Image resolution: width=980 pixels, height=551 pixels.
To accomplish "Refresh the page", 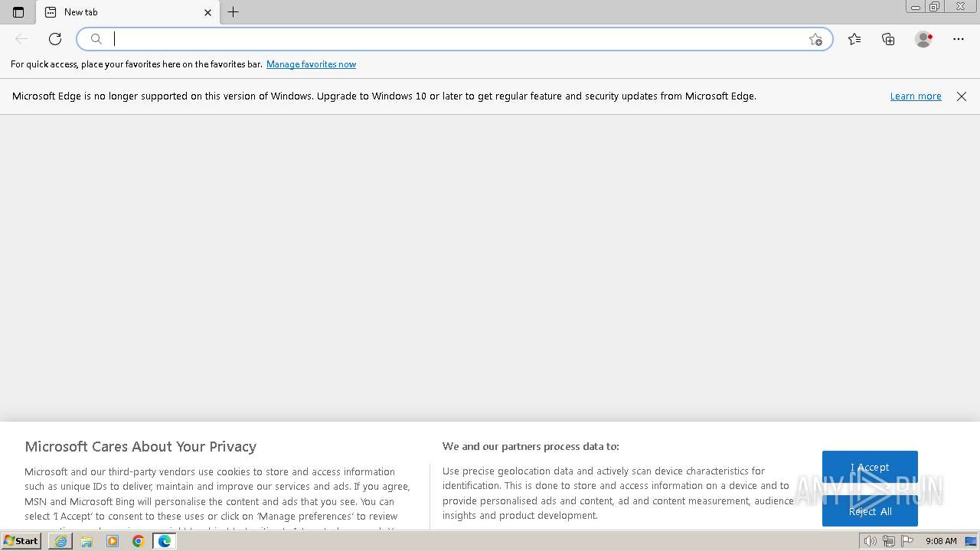I will (55, 39).
